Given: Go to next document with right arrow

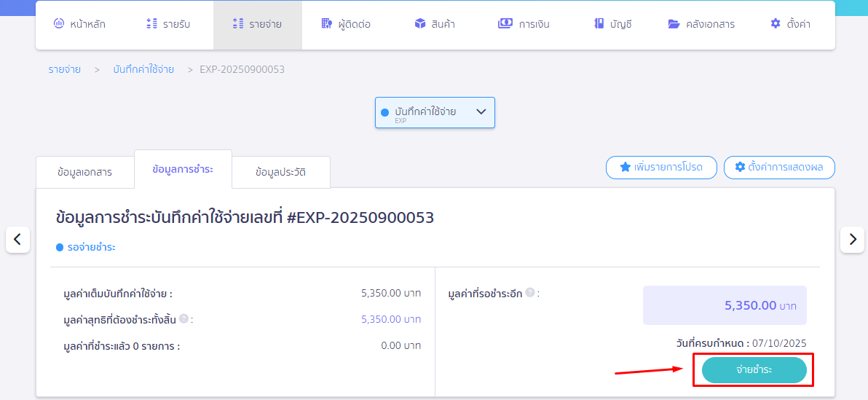Looking at the screenshot, I should point(852,239).
